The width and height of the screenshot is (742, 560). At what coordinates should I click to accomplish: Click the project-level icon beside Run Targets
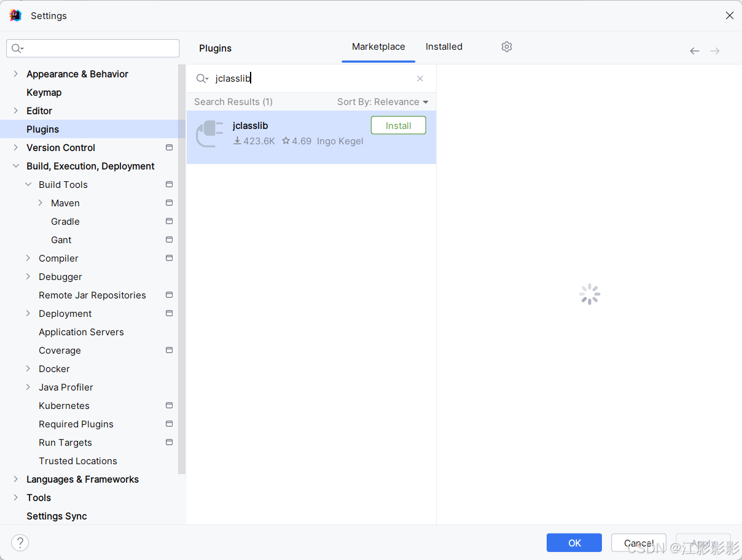click(x=170, y=442)
